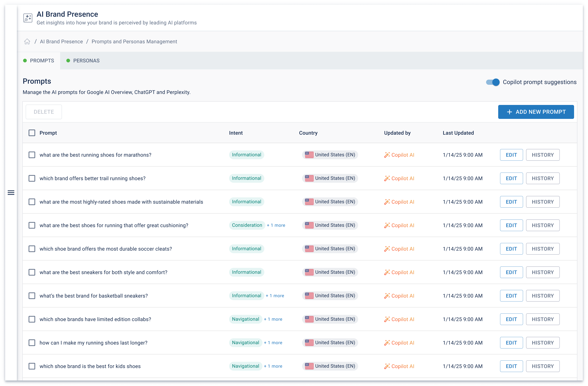Open the hamburger sidebar menu icon
Image resolution: width=588 pixels, height=386 pixels.
coord(11,193)
